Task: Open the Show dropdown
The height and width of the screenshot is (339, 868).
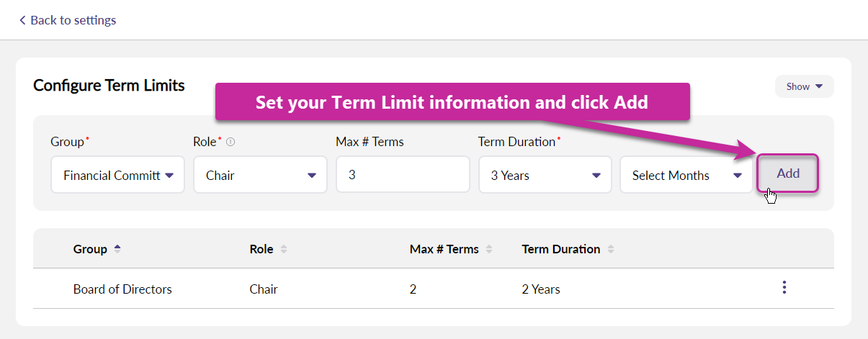Action: [x=804, y=86]
